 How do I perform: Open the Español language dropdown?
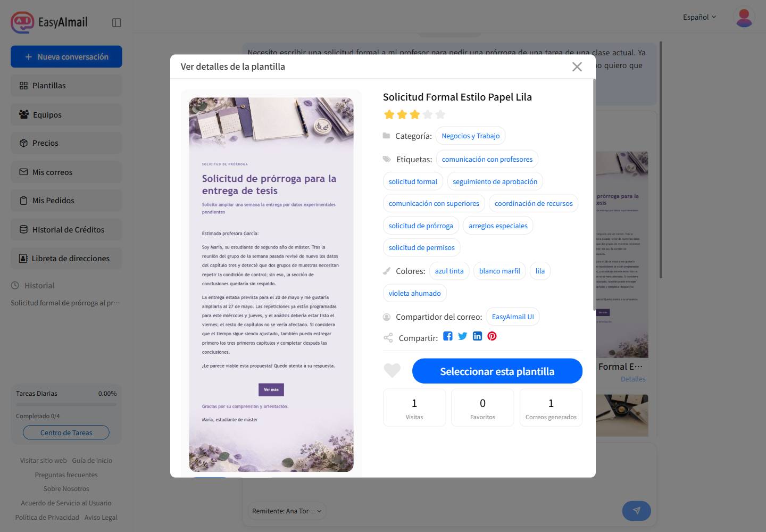click(700, 17)
